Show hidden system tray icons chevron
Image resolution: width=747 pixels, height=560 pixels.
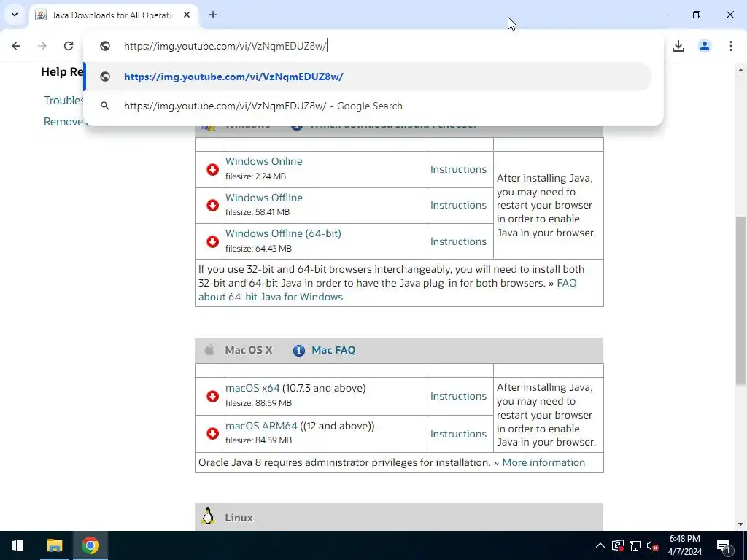pos(600,545)
